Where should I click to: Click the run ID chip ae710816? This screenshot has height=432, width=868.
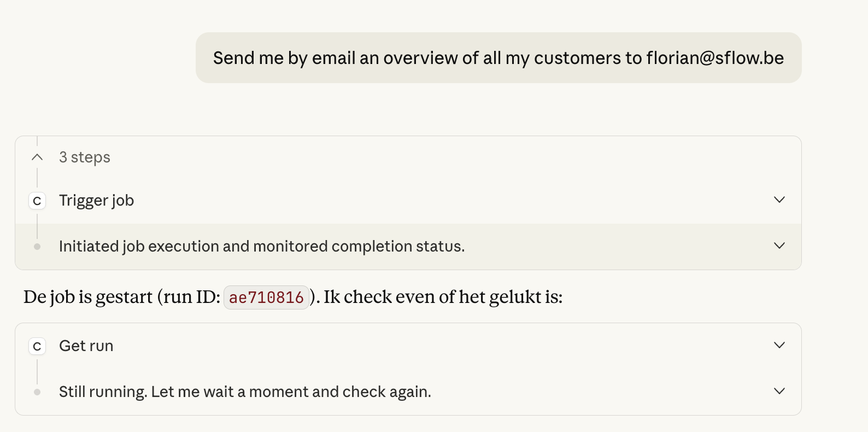pos(266,296)
